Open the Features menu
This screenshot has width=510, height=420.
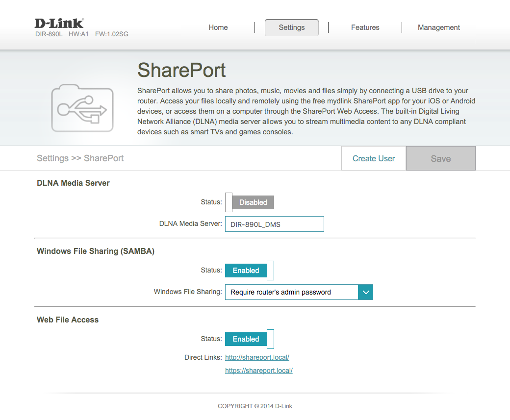pyautogui.click(x=365, y=27)
